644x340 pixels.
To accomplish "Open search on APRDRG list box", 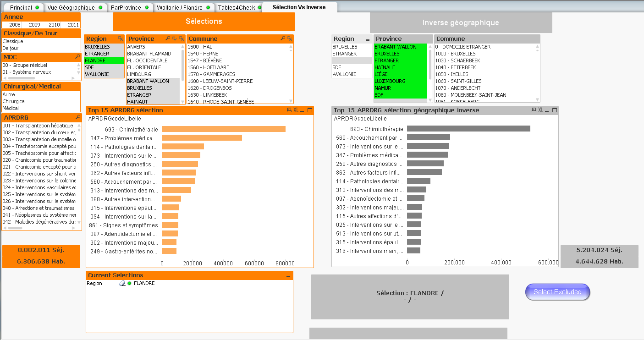I will [77, 117].
